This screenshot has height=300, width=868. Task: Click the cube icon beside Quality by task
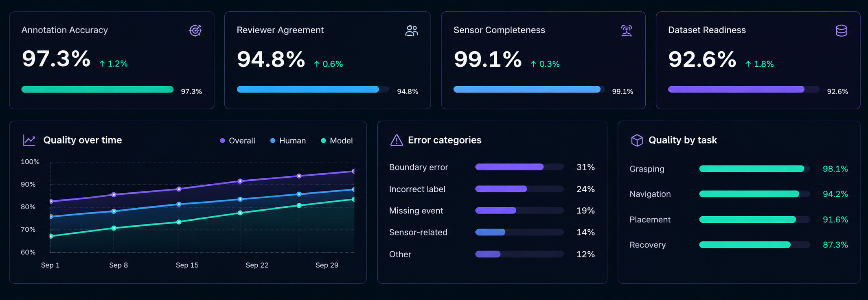point(637,140)
